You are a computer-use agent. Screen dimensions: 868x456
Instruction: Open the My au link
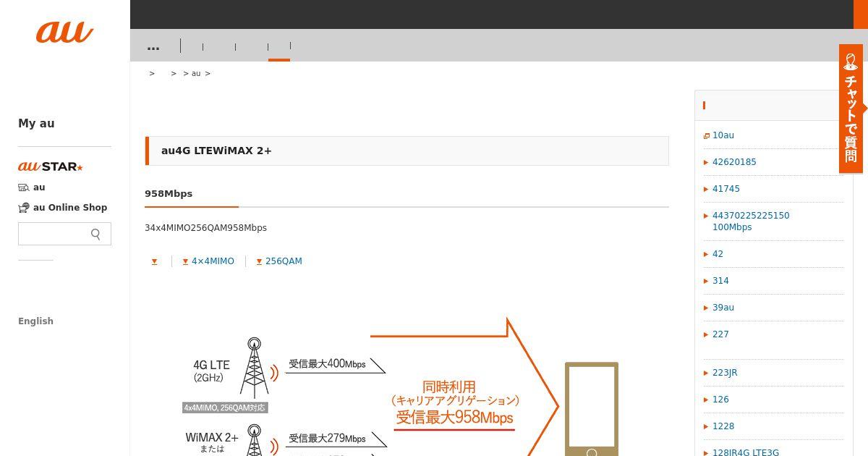[36, 123]
